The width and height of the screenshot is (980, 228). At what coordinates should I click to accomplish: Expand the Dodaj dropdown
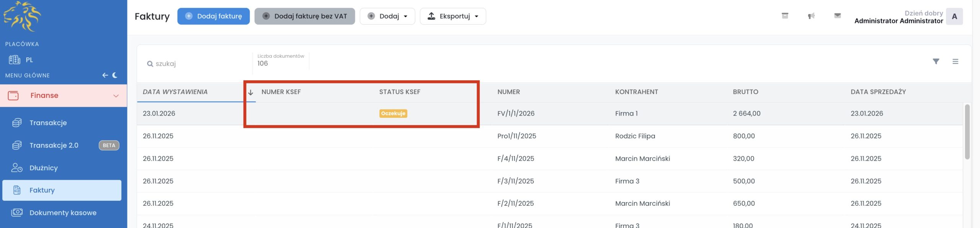coord(387,16)
